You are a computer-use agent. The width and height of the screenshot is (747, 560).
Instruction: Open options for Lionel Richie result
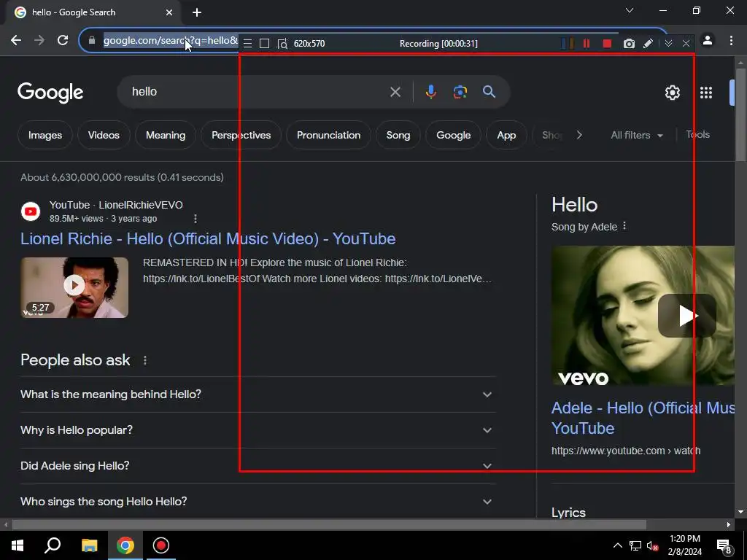[196, 219]
